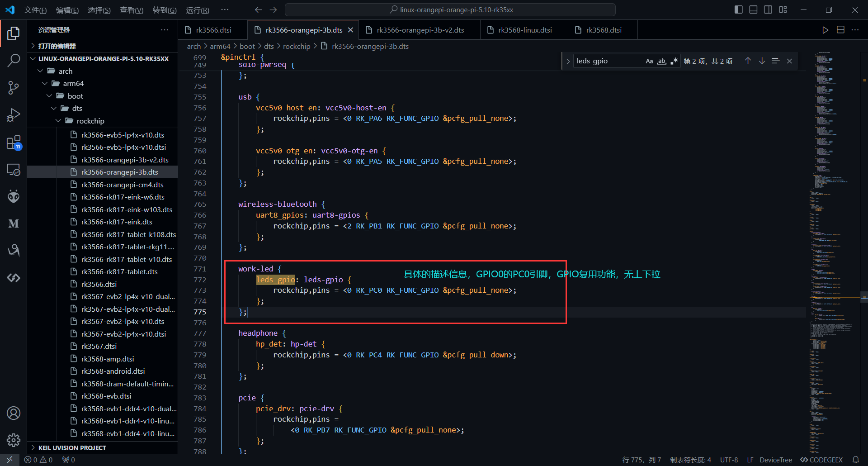Image resolution: width=868 pixels, height=466 pixels.
Task: Open the CodeGeeX view in activity bar
Action: (x=14, y=278)
